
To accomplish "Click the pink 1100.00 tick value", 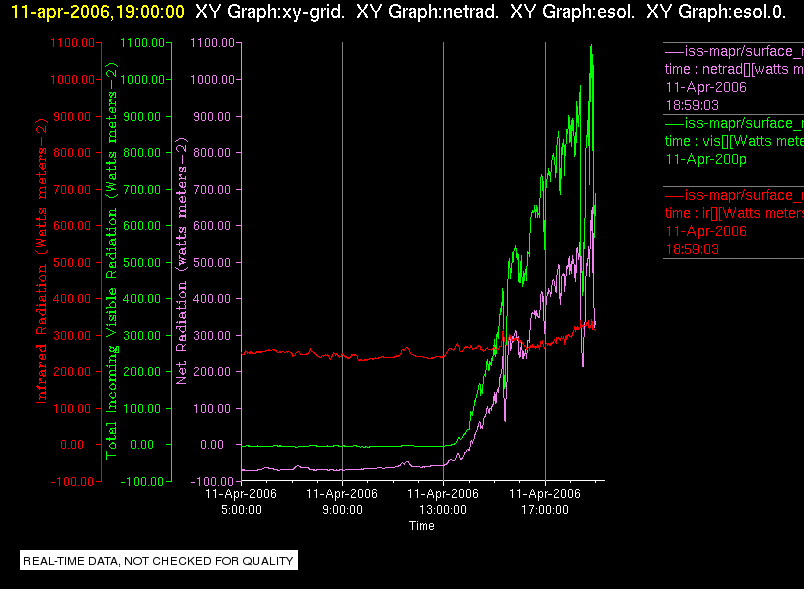I will tap(212, 43).
